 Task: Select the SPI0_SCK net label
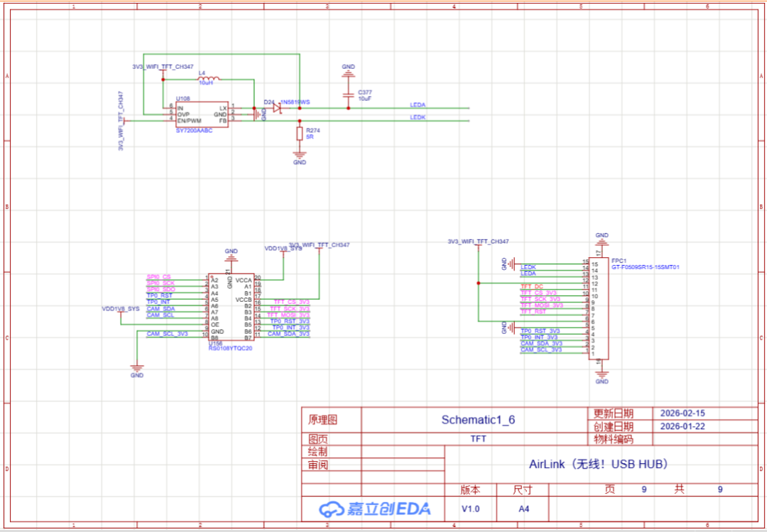[161, 283]
